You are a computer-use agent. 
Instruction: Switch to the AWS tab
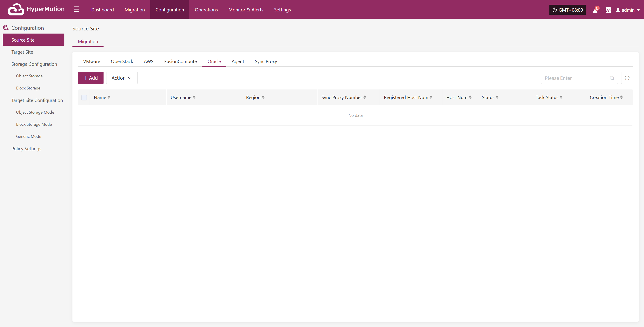(148, 62)
